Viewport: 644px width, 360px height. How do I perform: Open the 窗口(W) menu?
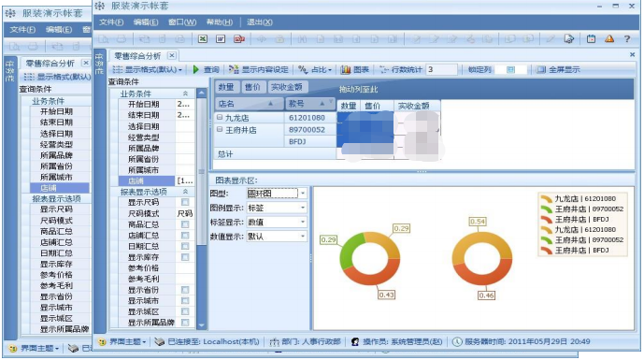coord(182,22)
